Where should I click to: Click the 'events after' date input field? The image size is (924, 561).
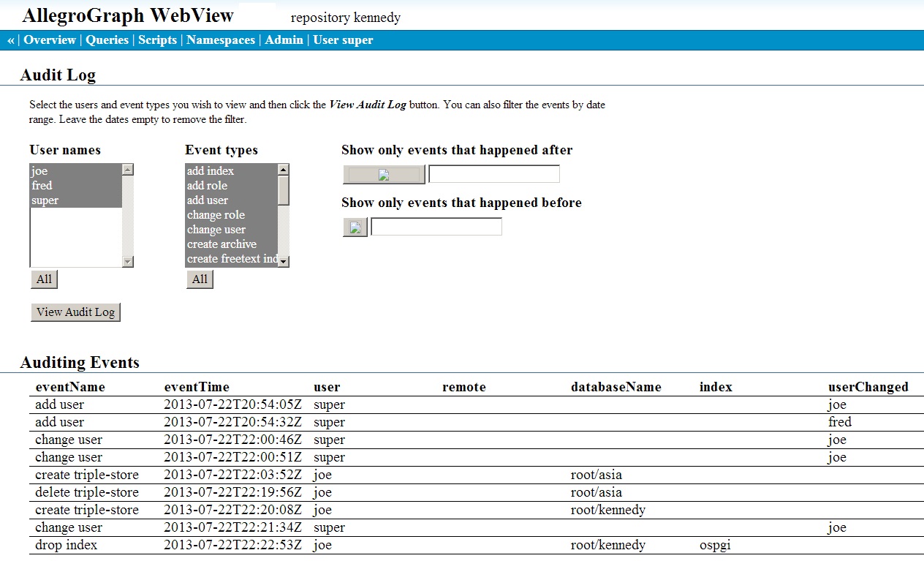coord(493,173)
